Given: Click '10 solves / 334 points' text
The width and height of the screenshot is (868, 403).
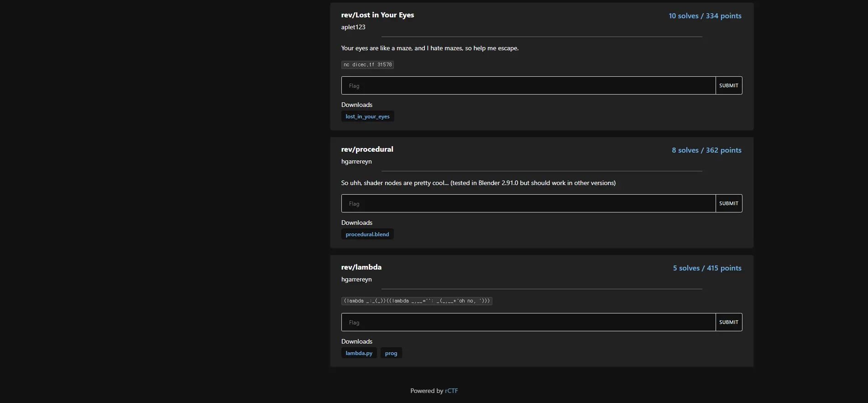Looking at the screenshot, I should 705,16.
